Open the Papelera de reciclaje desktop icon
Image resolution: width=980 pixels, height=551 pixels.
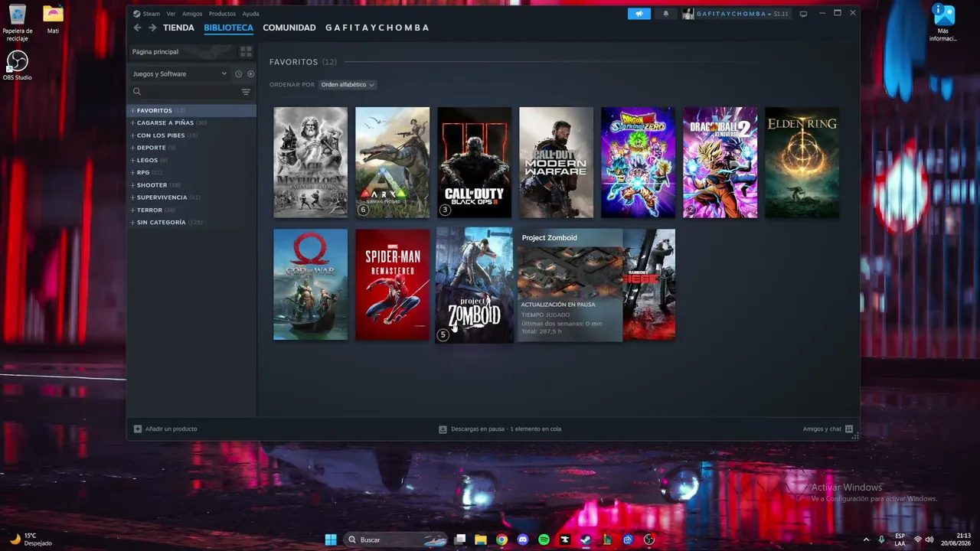[17, 22]
